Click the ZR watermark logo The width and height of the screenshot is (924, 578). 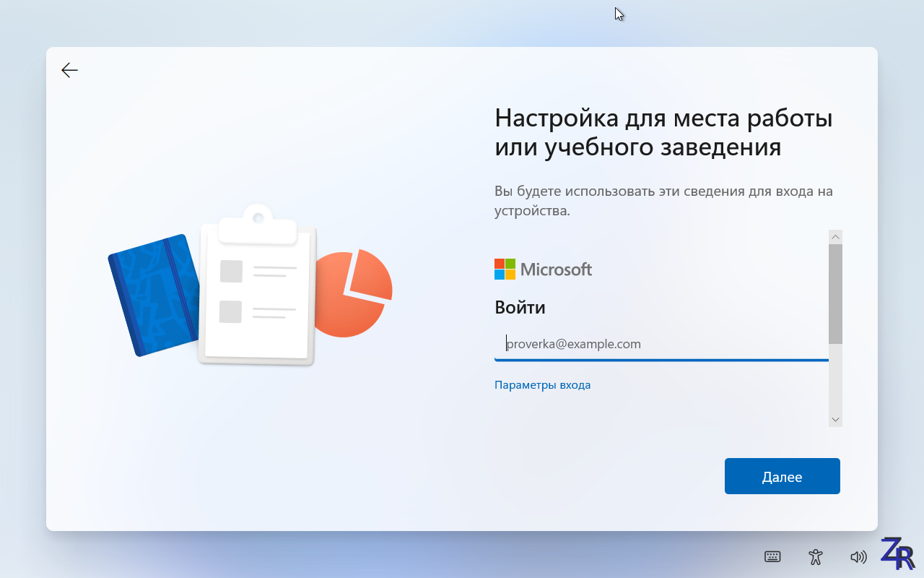[x=897, y=553]
